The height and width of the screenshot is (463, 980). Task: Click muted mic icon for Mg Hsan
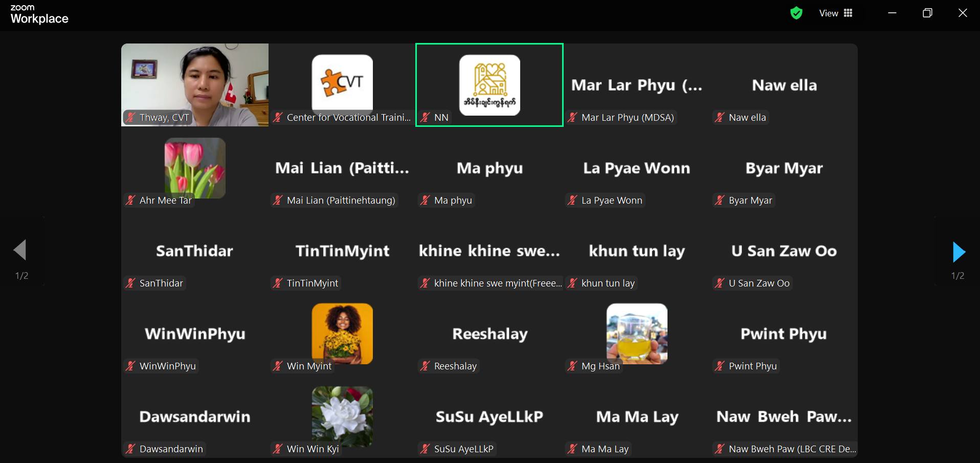pyautogui.click(x=572, y=366)
